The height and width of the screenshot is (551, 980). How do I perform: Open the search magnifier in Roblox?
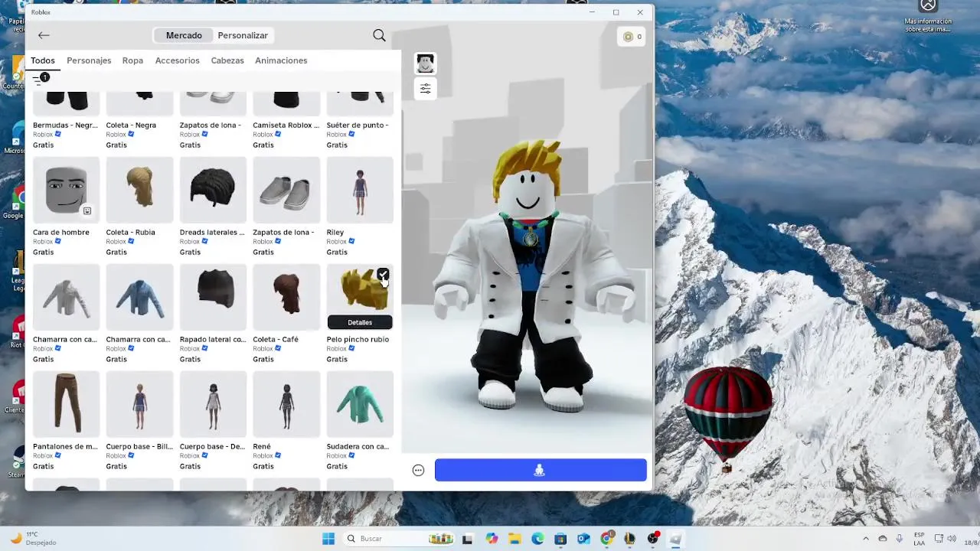tap(379, 35)
